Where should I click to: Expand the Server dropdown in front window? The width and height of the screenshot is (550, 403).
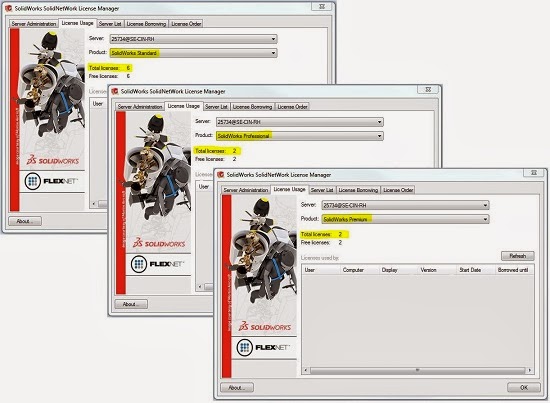(x=405, y=205)
